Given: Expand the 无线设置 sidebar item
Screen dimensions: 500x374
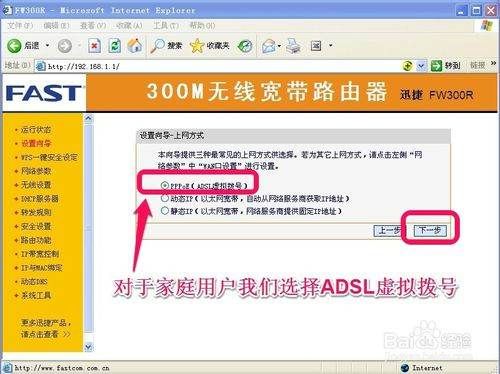Looking at the screenshot, I should tap(36, 185).
